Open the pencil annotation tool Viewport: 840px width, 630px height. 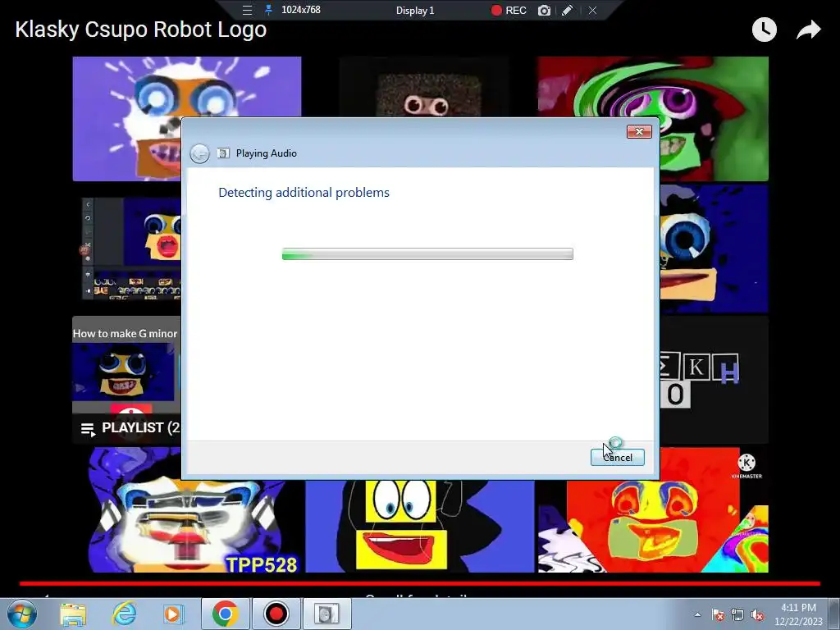(x=568, y=10)
